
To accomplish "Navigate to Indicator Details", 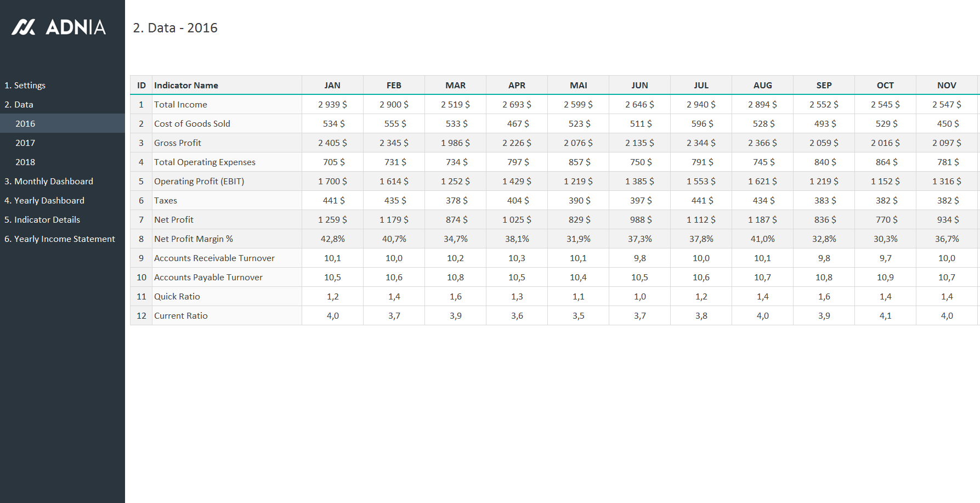I will coord(42,219).
